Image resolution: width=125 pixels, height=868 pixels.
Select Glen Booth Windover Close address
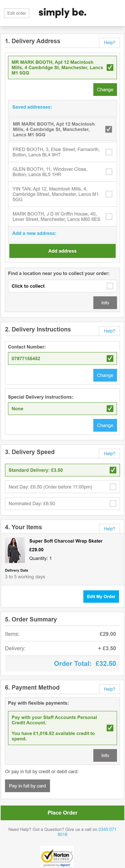click(109, 172)
